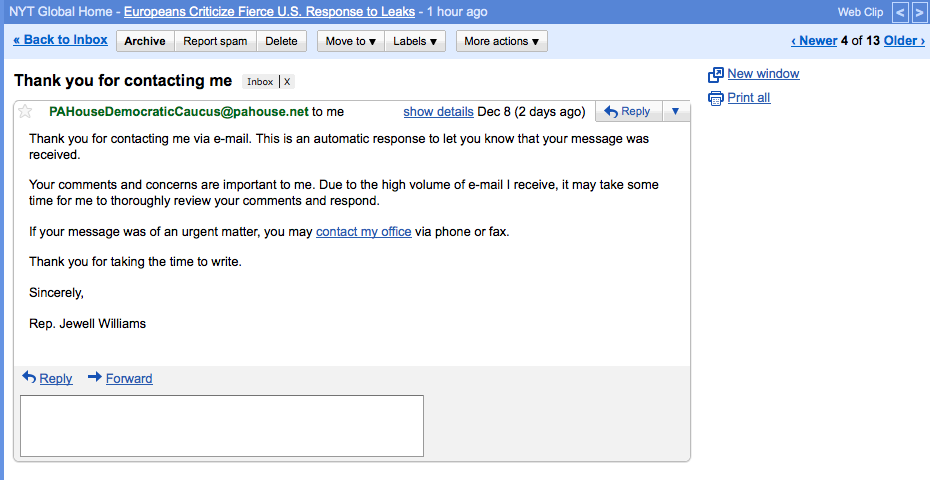Click the Print all printer icon

(715, 98)
